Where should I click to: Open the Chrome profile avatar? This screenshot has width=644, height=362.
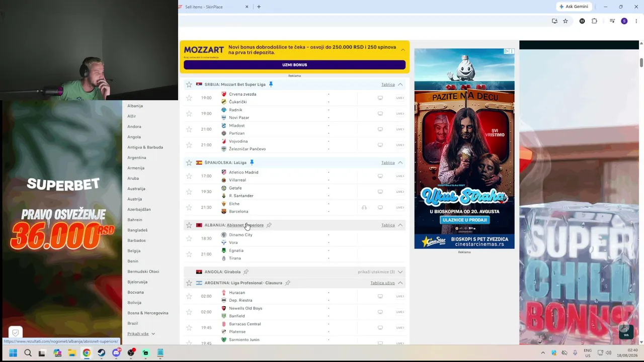pyautogui.click(x=624, y=21)
